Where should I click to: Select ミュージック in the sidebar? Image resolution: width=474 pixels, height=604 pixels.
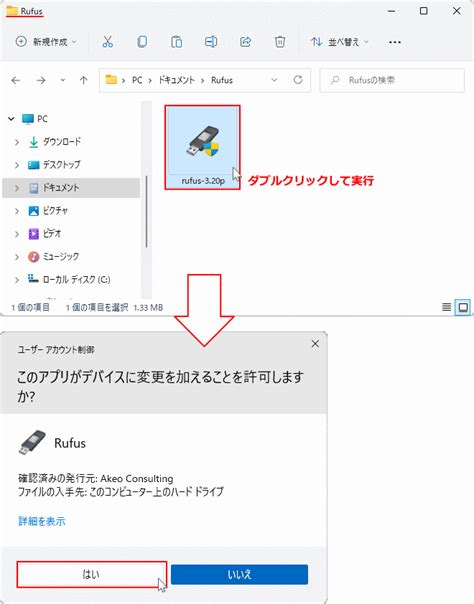(x=54, y=257)
